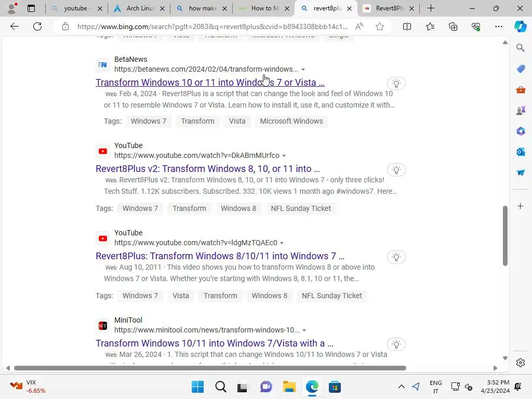Click the lightbulb beside the BetaNews result

pyautogui.click(x=396, y=84)
